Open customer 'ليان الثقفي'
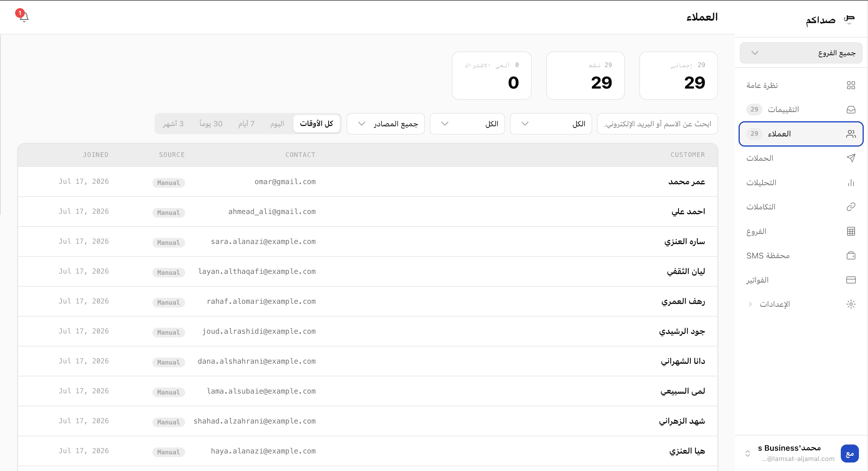 (x=686, y=271)
